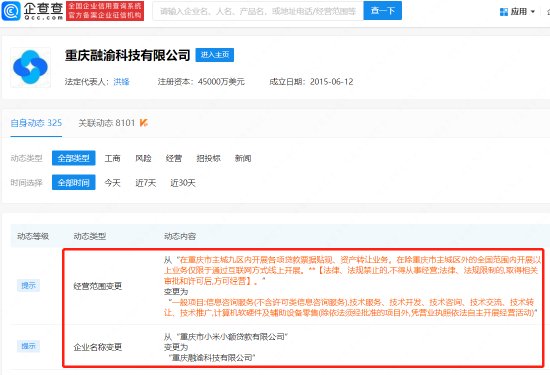
Task: Select 全部类型 filter
Action: coord(74,158)
